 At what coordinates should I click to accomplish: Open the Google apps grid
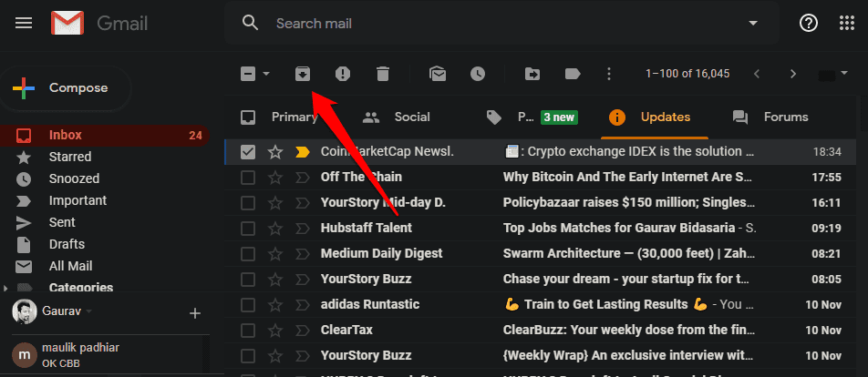click(847, 23)
